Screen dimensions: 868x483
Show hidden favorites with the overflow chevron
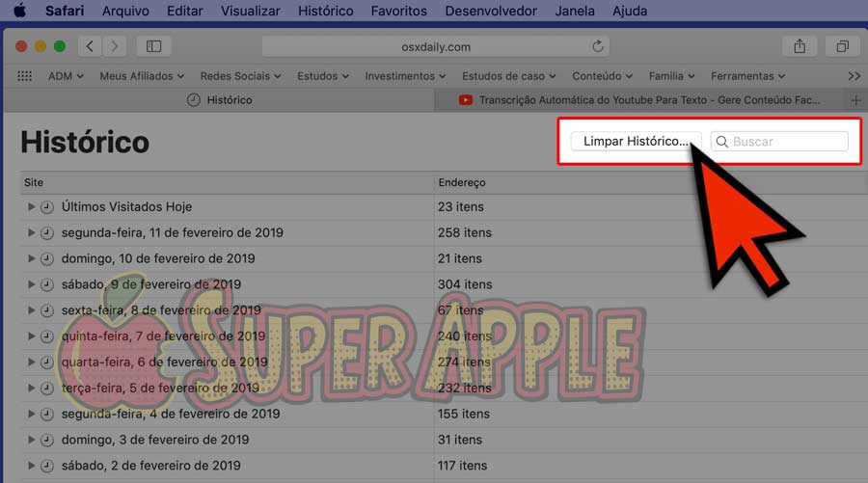click(x=854, y=76)
